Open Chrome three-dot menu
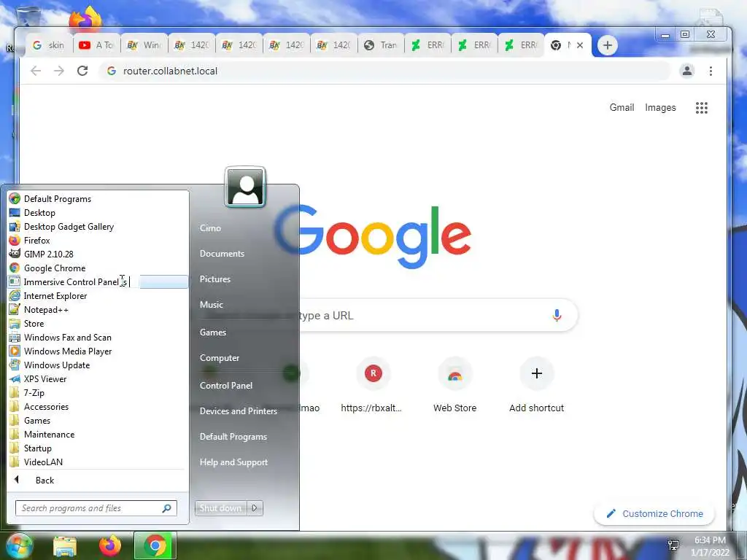This screenshot has height=560, width=747. [x=711, y=71]
